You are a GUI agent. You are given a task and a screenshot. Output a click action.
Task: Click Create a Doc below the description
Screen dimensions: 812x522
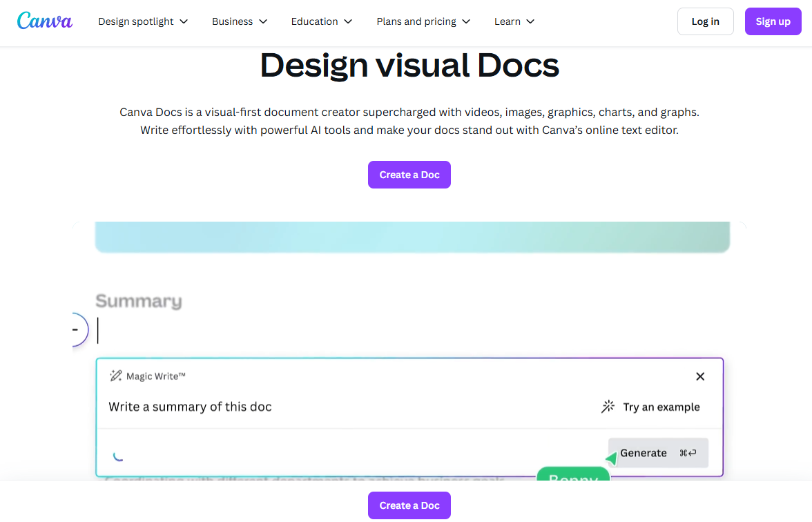pyautogui.click(x=409, y=175)
